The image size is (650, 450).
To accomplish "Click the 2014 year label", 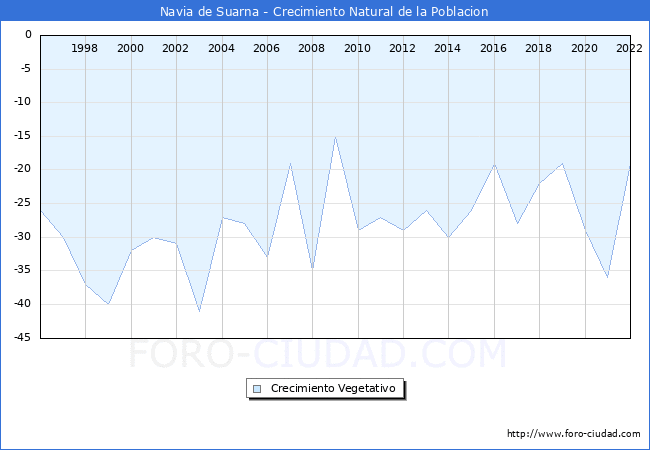I will pyautogui.click(x=447, y=48).
